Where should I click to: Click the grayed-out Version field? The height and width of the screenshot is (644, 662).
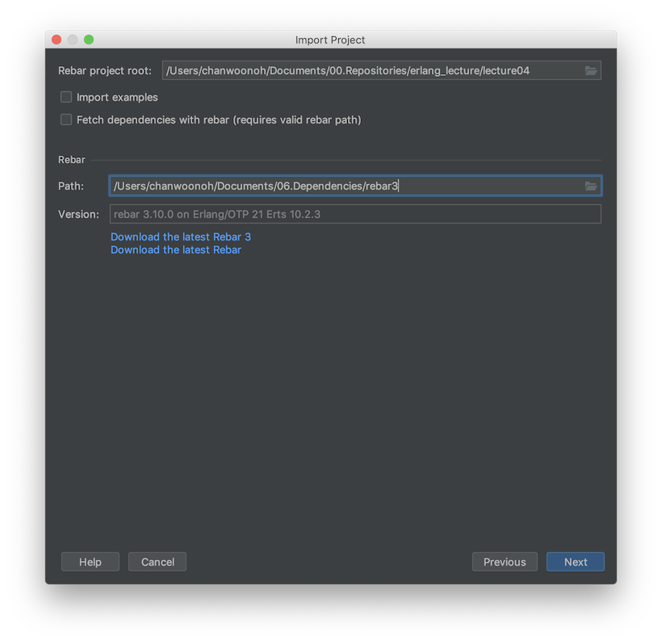(355, 214)
